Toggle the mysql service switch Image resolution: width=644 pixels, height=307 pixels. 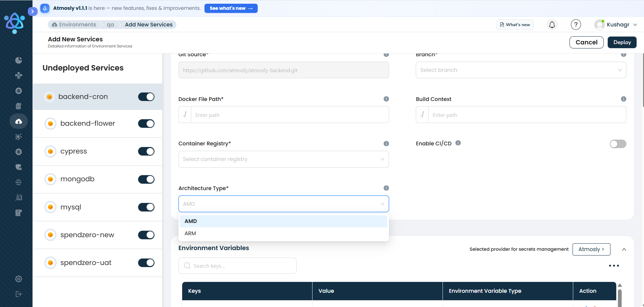(146, 207)
